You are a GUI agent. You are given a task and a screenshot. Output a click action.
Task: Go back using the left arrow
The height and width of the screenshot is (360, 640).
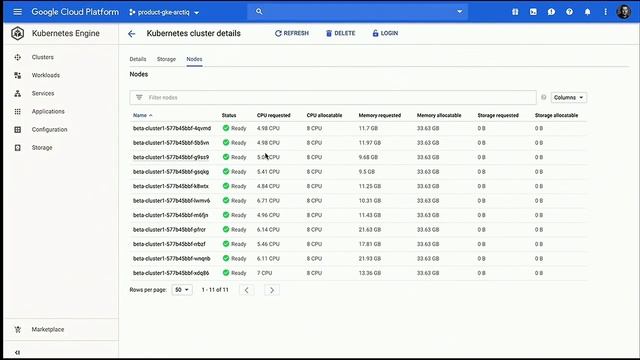(x=131, y=34)
